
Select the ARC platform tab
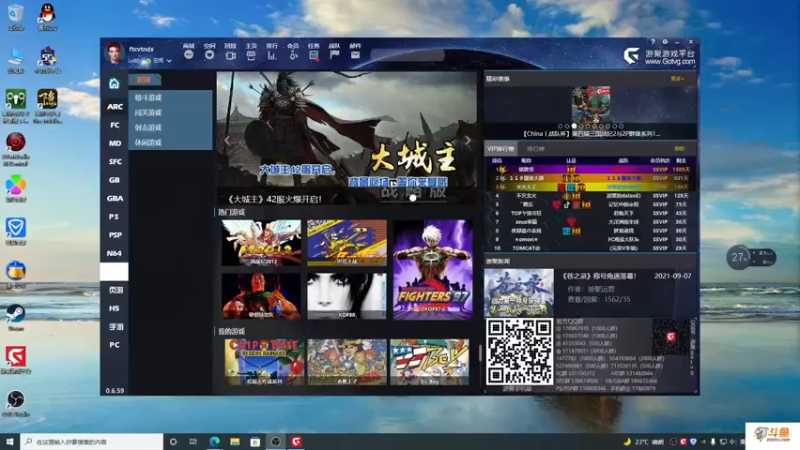114,107
